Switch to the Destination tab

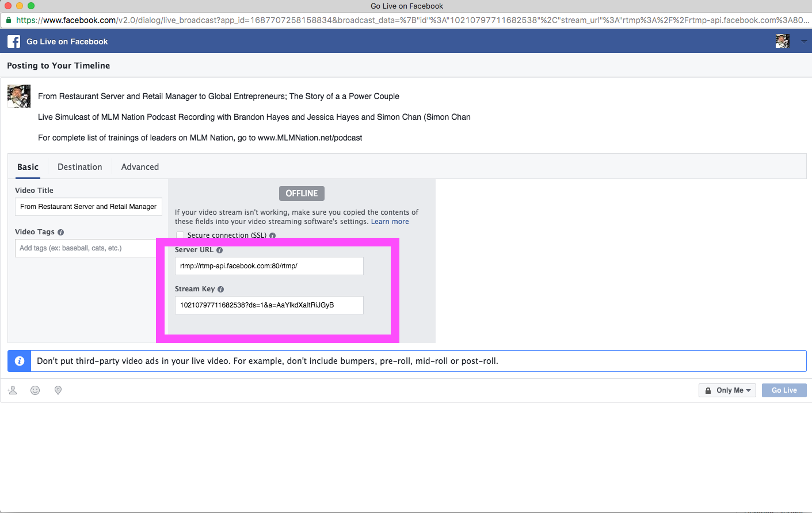click(x=79, y=166)
